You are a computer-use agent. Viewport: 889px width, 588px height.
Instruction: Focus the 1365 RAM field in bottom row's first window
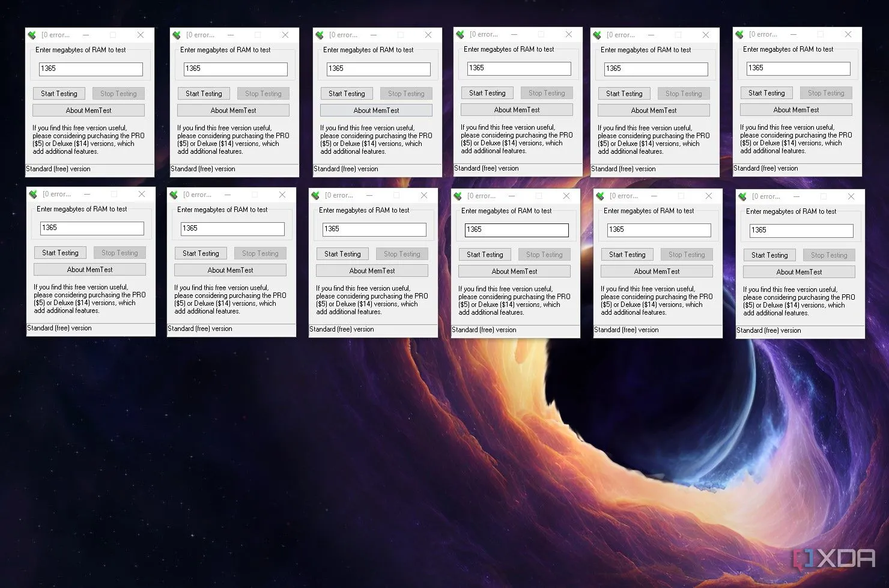(x=92, y=228)
